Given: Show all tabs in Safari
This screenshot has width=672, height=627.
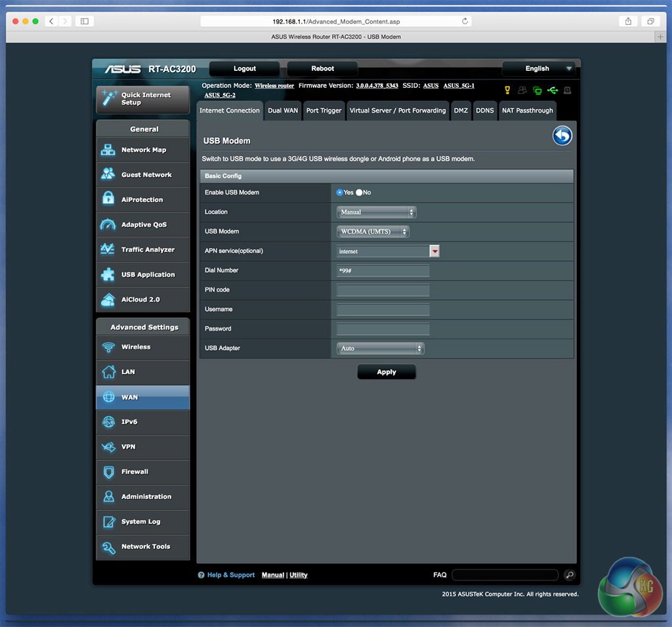Looking at the screenshot, I should [x=650, y=21].
